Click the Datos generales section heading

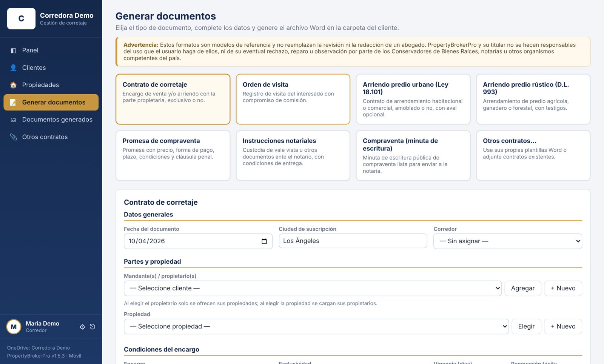pyautogui.click(x=148, y=215)
